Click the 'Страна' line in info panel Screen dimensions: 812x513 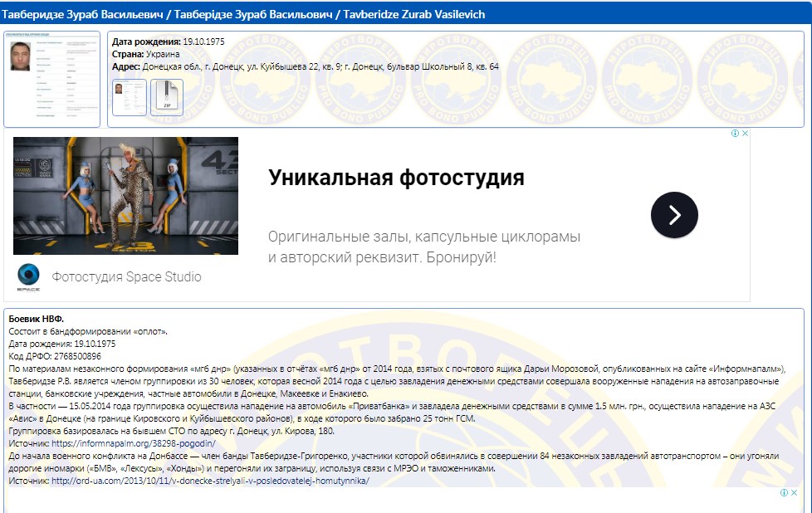point(146,54)
